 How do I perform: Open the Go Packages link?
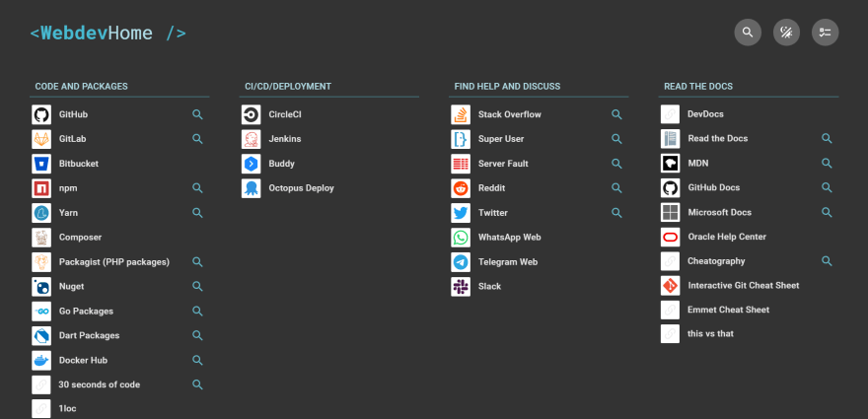[87, 312]
